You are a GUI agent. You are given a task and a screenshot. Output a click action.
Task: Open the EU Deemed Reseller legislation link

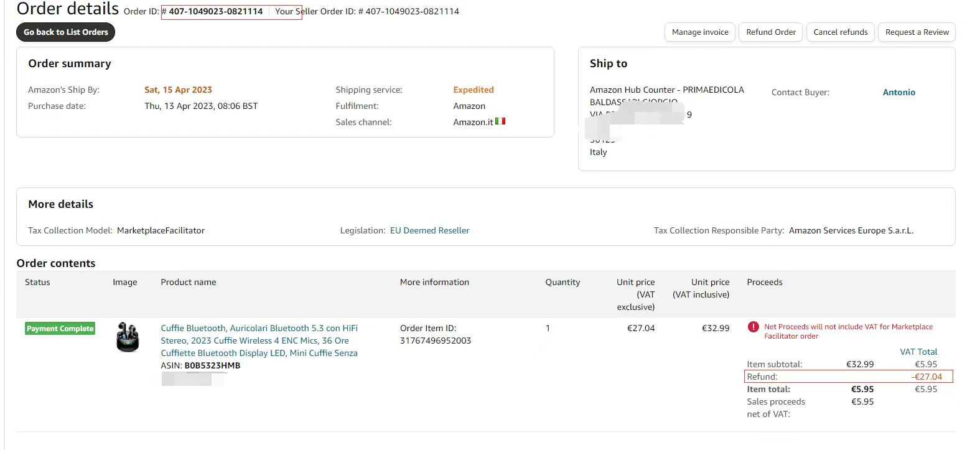pos(429,230)
